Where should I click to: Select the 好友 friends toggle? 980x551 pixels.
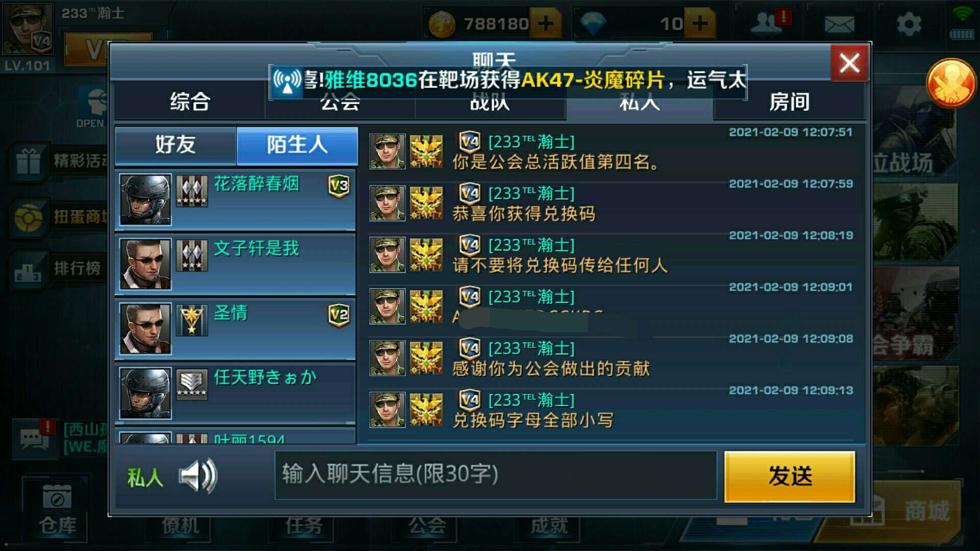tap(176, 145)
